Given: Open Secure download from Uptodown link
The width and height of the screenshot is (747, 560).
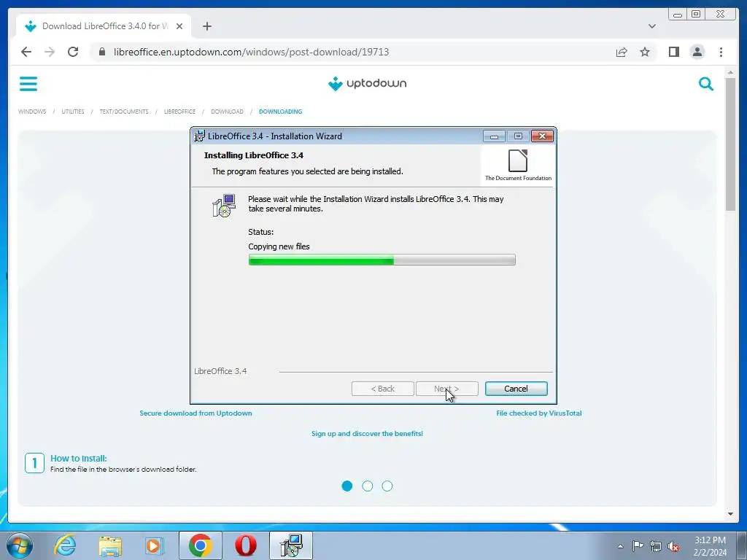Looking at the screenshot, I should [x=196, y=413].
